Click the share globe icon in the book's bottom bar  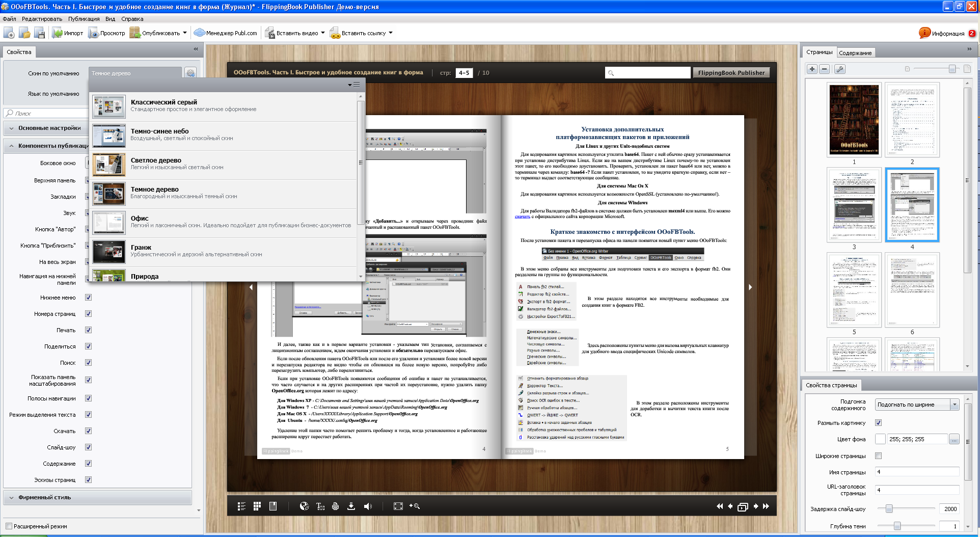click(x=304, y=506)
